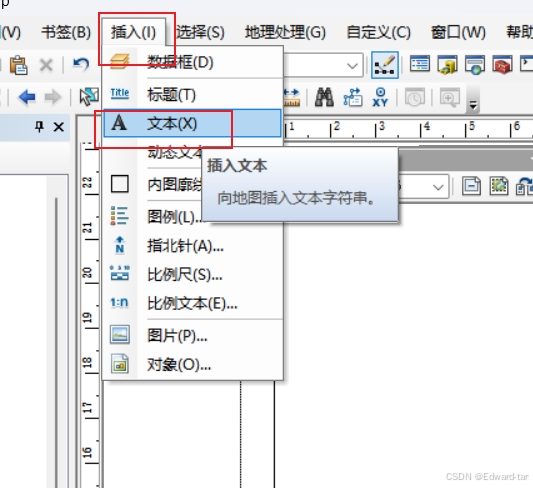Click the Paste clipboard icon
The width and height of the screenshot is (533, 488).
point(19,65)
